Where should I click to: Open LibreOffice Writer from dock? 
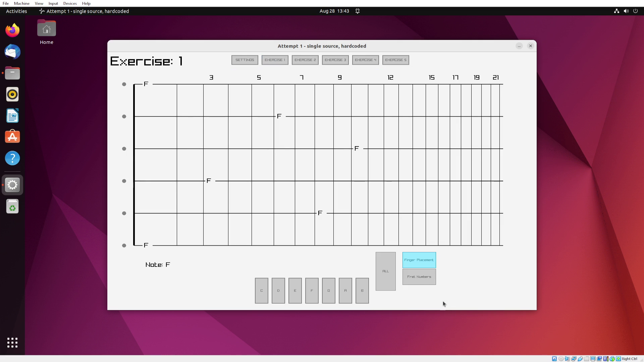pos(12,116)
